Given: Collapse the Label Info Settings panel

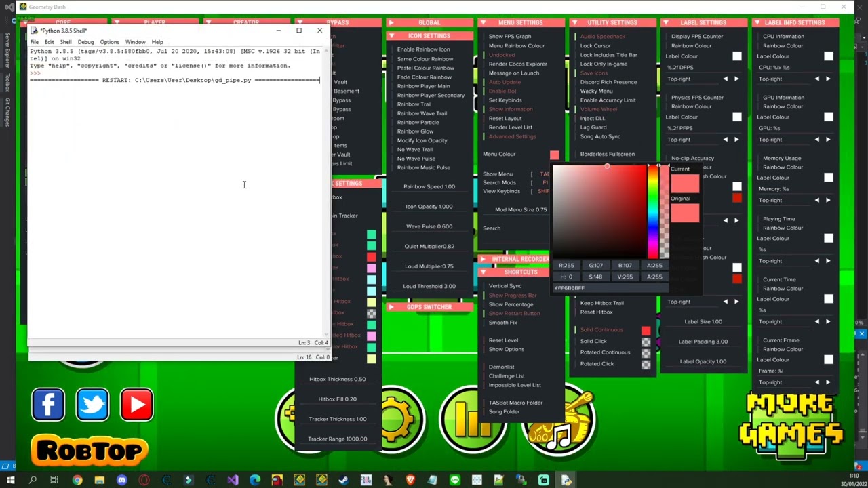Looking at the screenshot, I should point(757,22).
